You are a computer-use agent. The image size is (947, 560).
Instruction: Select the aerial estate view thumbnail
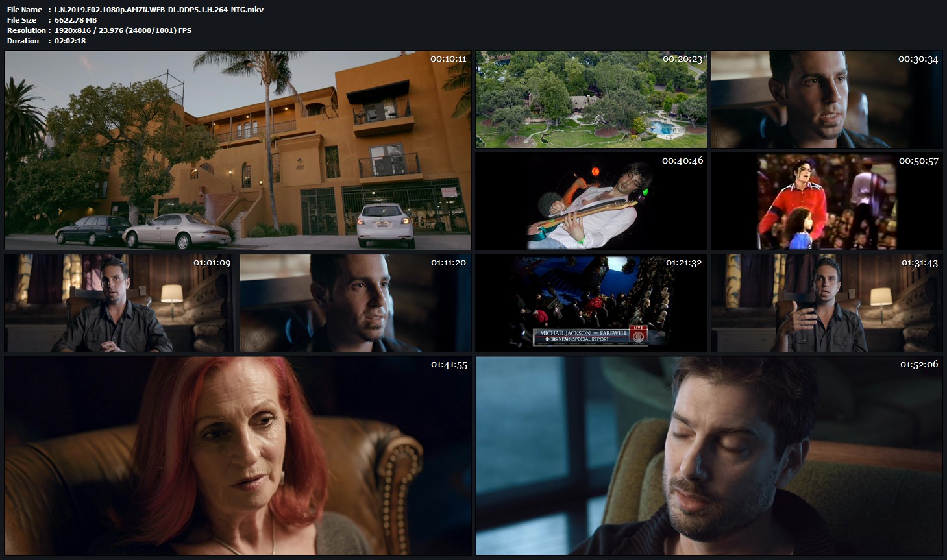click(591, 99)
